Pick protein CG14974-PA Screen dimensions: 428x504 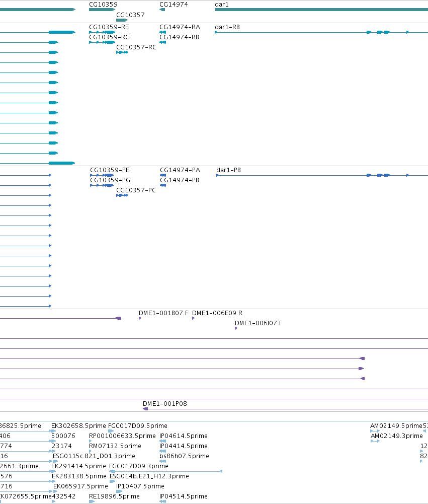tap(163, 175)
